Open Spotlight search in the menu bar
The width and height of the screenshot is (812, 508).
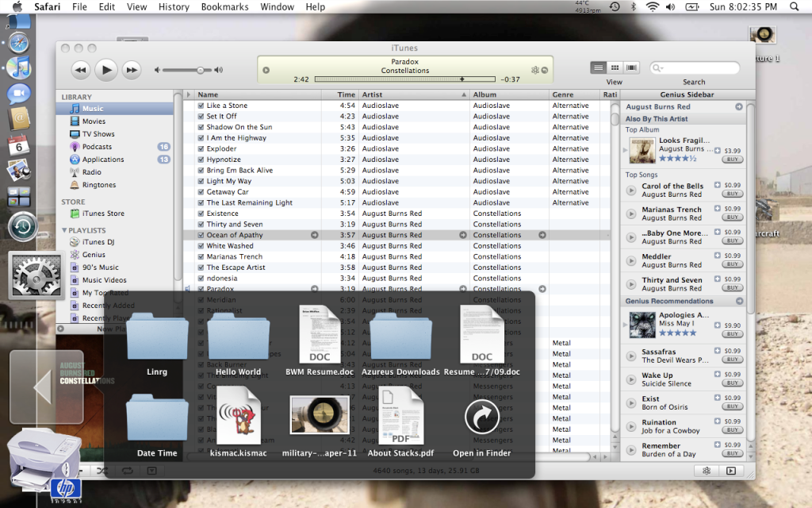pyautogui.click(x=794, y=6)
